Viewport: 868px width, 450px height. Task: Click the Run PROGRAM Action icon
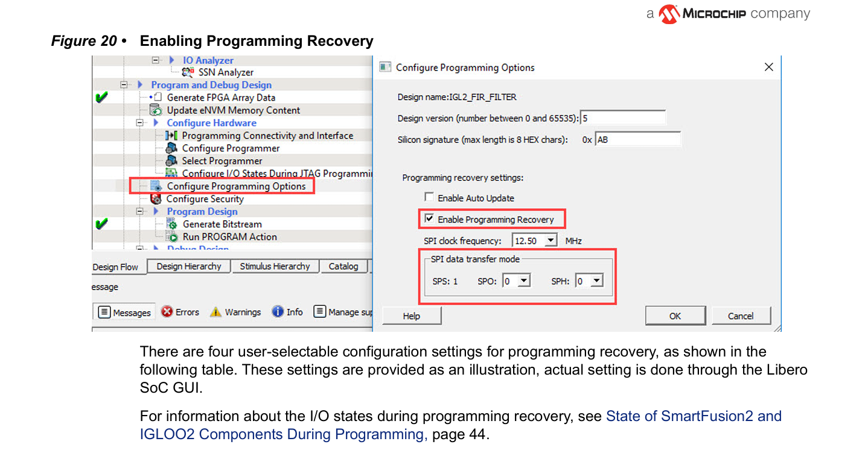[x=171, y=237]
